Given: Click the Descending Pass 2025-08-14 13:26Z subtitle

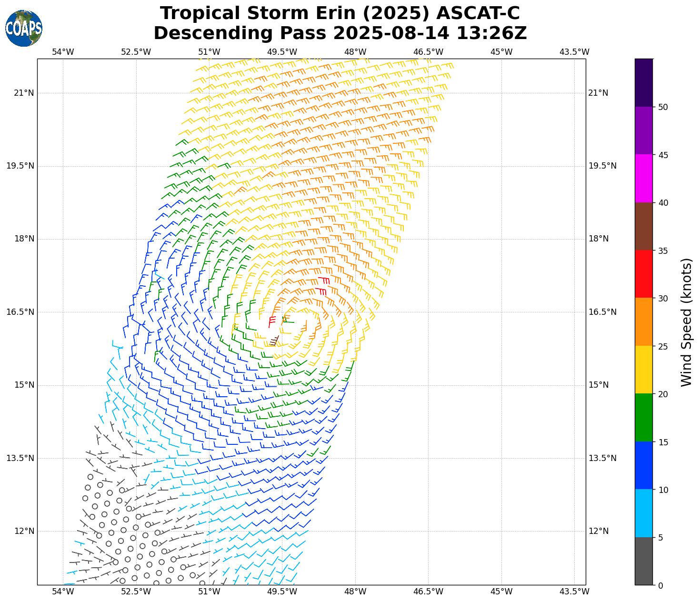Looking at the screenshot, I should coord(340,33).
